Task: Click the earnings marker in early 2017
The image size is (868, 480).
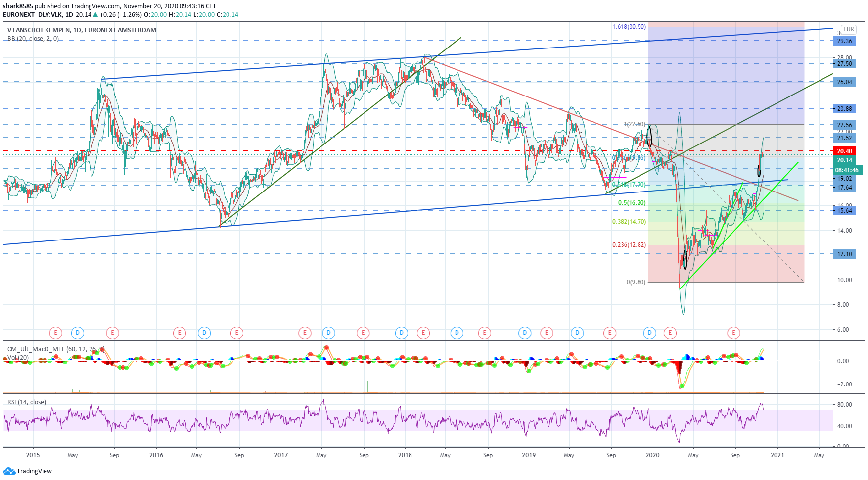Action: coord(305,333)
